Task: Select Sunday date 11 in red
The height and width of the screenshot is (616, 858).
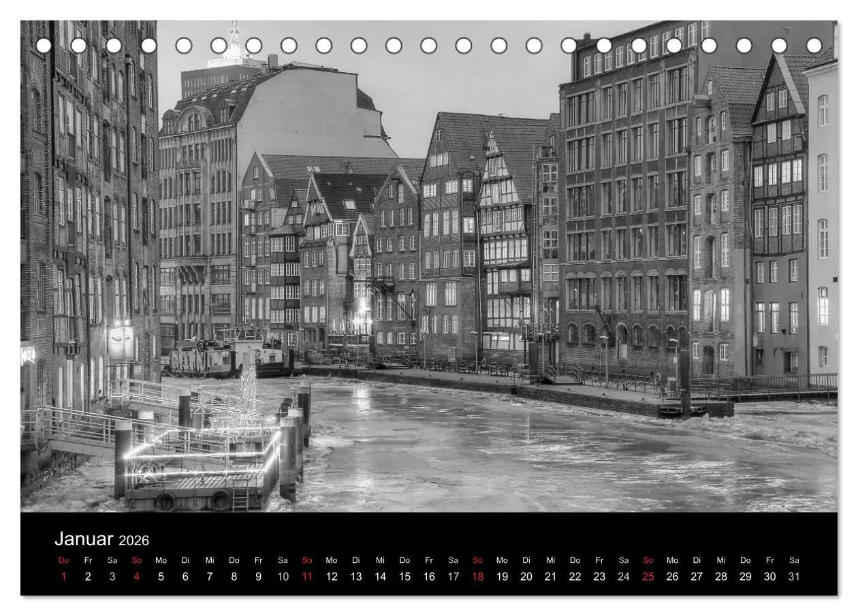Action: tap(307, 577)
